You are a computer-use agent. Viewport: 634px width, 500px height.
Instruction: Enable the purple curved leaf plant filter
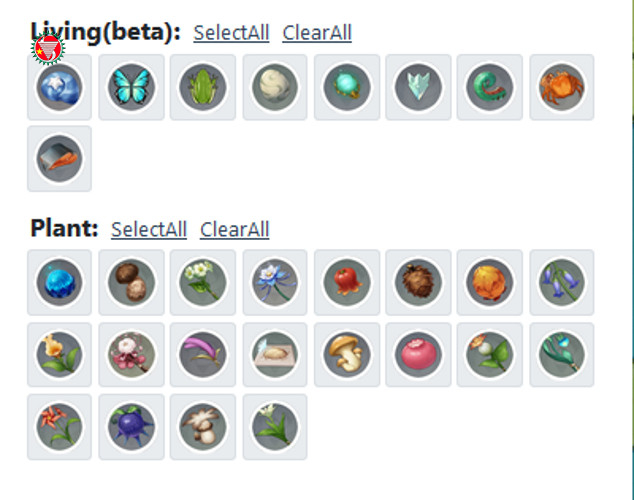click(203, 355)
